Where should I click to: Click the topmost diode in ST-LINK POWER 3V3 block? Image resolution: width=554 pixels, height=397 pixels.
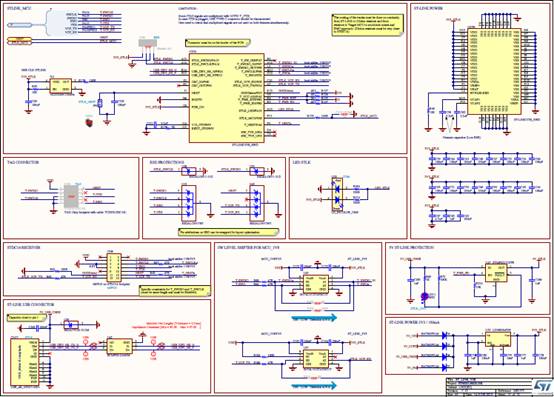(445, 335)
